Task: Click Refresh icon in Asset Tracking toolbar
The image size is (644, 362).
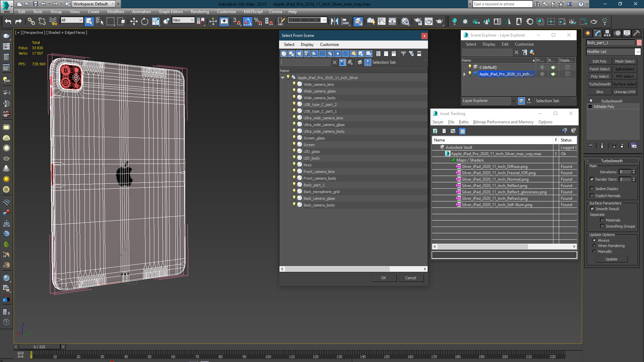Action: 435,131
